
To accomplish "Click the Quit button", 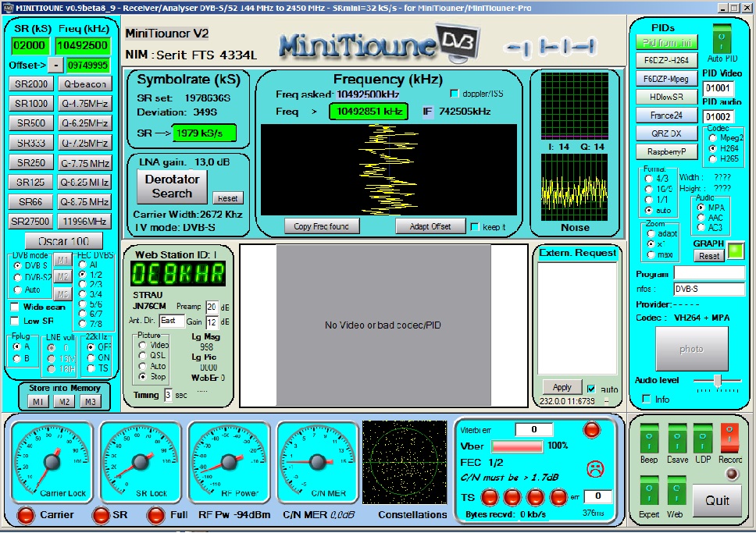I will pyautogui.click(x=717, y=501).
